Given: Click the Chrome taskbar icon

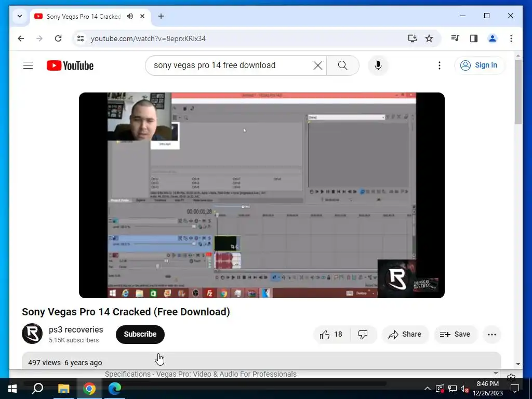Looking at the screenshot, I should click(x=89, y=389).
